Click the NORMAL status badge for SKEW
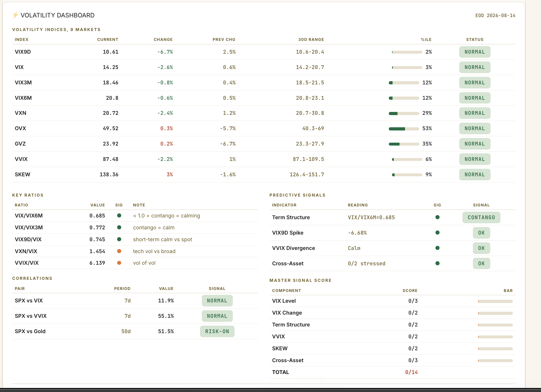 [475, 175]
